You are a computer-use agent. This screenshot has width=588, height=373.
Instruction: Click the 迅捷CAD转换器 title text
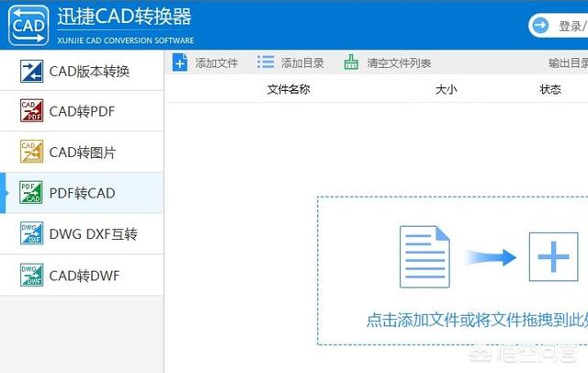(x=124, y=17)
